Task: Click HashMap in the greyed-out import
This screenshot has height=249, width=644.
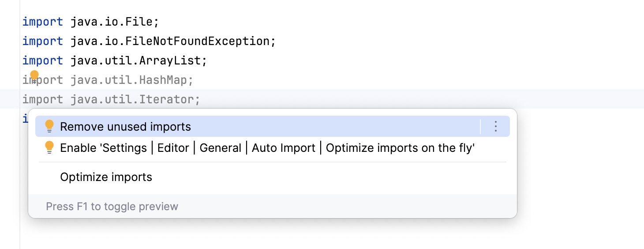Action: [x=166, y=80]
